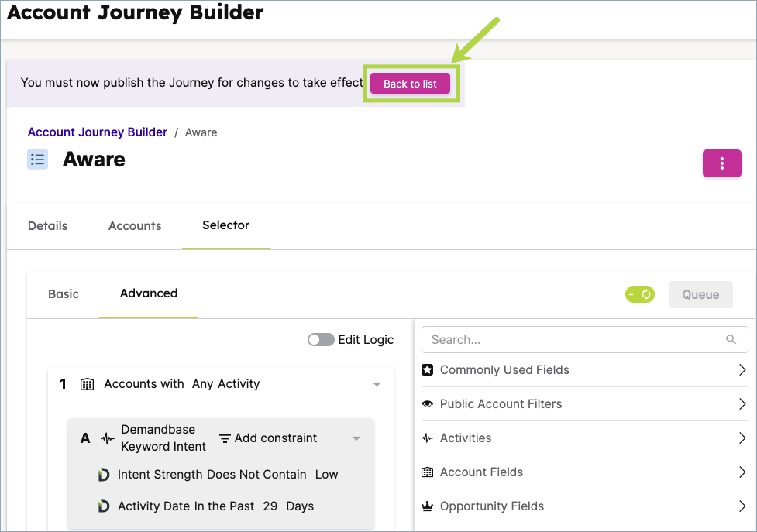Image resolution: width=757 pixels, height=532 pixels.
Task: Click the building icon in rule 1
Action: 87,384
